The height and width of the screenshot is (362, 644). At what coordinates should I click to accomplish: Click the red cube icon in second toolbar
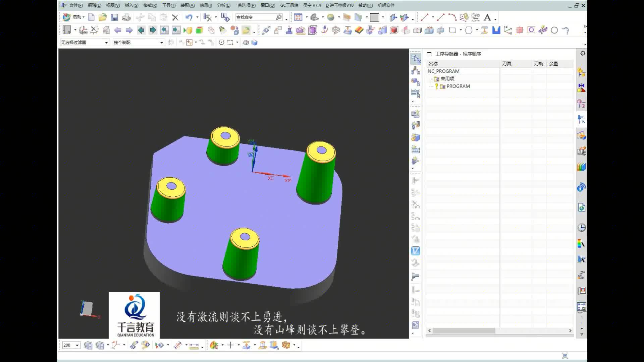[394, 30]
